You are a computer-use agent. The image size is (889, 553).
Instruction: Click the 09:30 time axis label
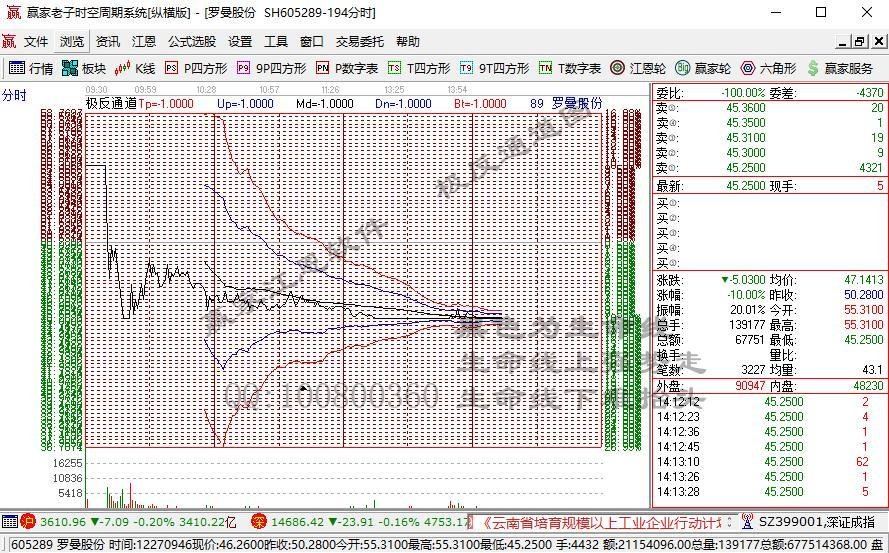click(96, 90)
